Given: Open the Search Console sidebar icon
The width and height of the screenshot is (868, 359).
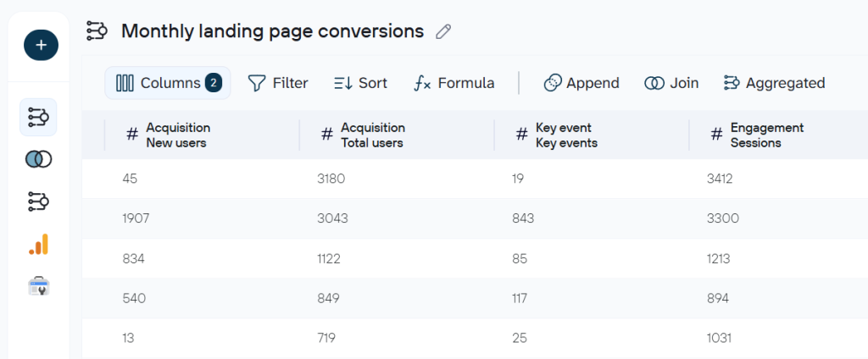Looking at the screenshot, I should pyautogui.click(x=38, y=286).
